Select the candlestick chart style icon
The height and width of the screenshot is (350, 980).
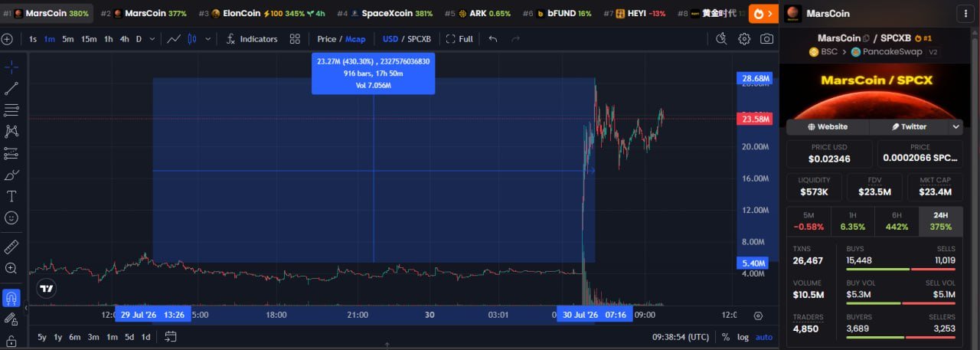point(192,39)
